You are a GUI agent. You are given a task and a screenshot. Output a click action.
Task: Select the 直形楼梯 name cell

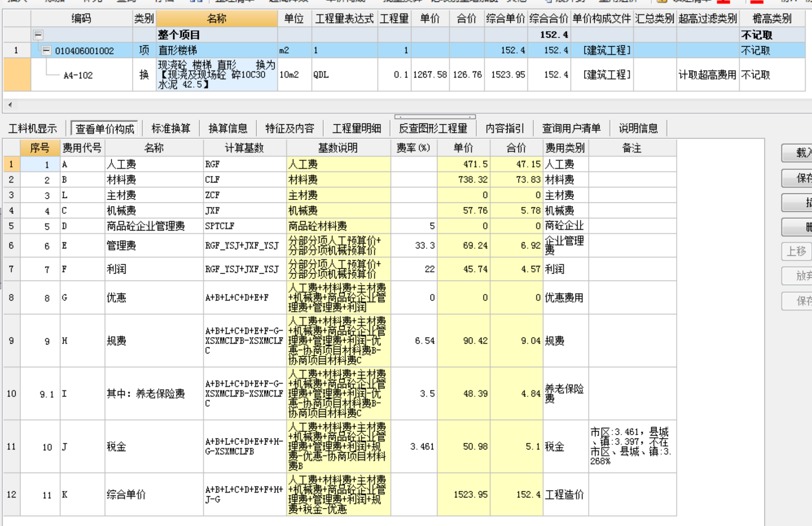tap(217, 50)
